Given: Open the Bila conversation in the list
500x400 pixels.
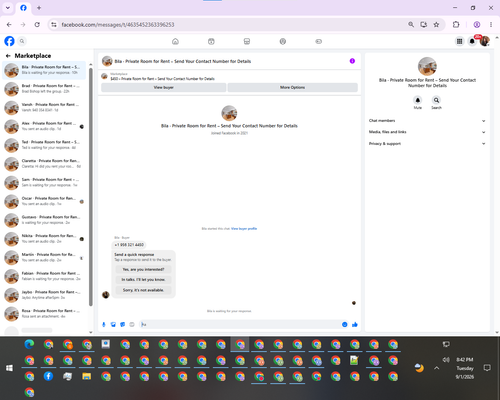Looking at the screenshot, I should click(x=44, y=70).
